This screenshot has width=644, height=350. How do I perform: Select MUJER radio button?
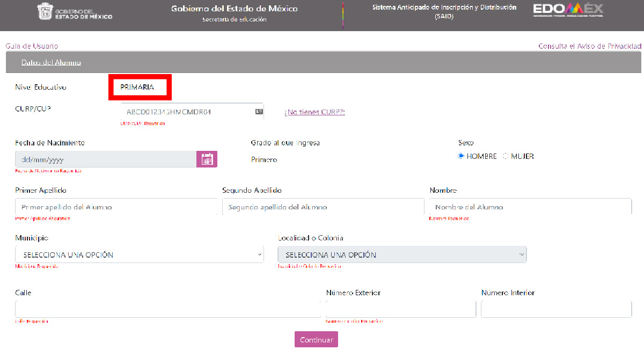[506, 156]
